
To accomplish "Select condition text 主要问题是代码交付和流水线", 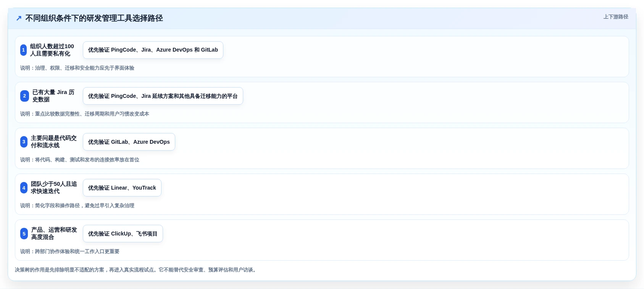I will 54,142.
